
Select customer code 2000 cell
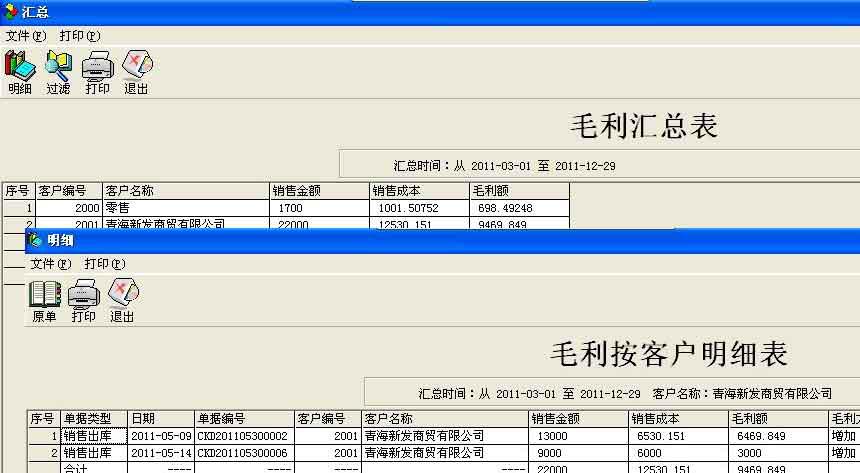[x=69, y=208]
